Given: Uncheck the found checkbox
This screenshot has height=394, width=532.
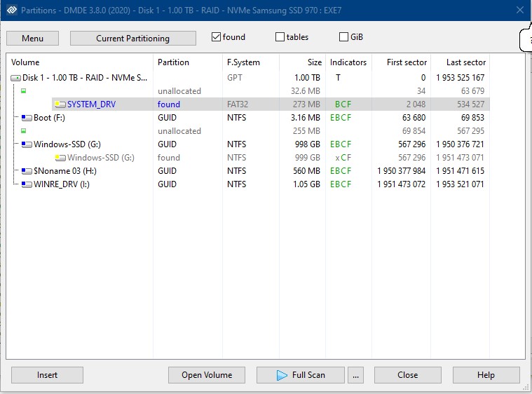Looking at the screenshot, I should [216, 36].
